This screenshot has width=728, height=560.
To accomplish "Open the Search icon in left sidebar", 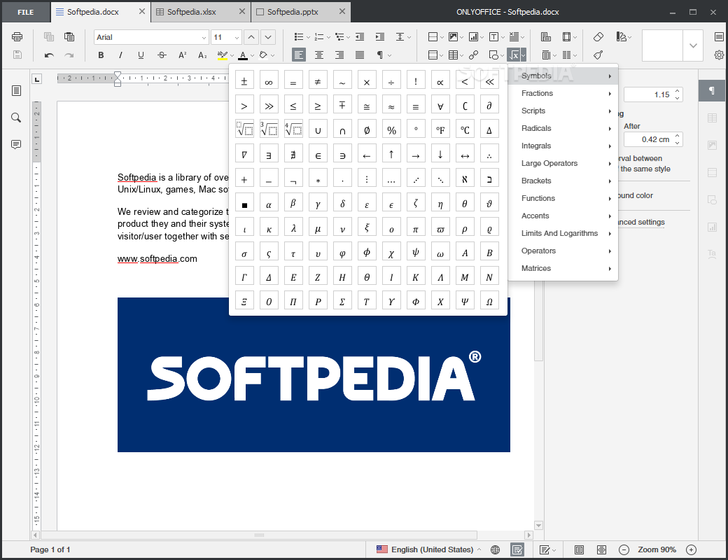I will pos(16,118).
